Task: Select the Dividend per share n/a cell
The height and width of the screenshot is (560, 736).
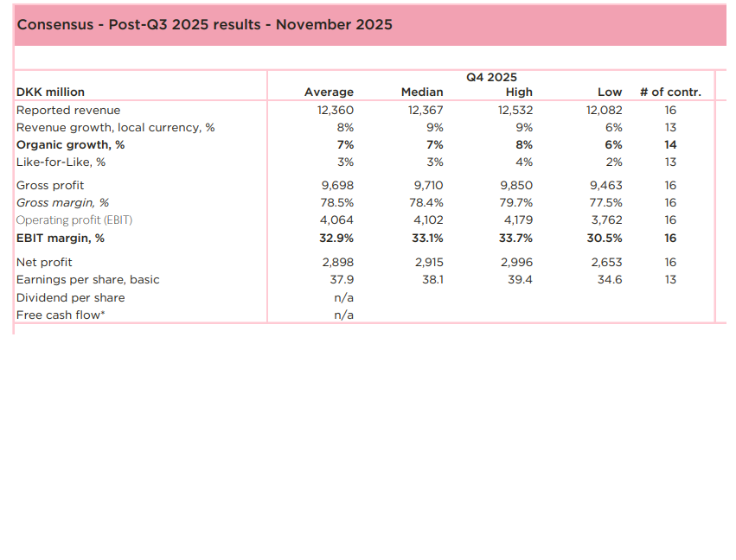Action: (x=343, y=297)
